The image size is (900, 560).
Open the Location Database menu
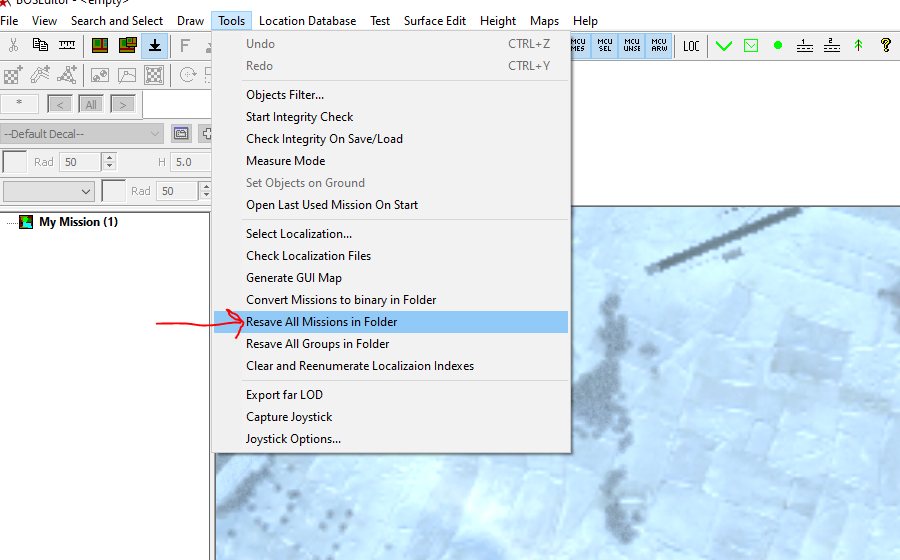point(307,20)
